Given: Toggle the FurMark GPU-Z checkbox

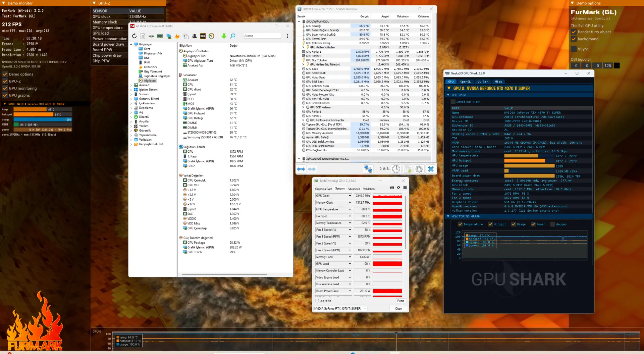Looking at the screenshot, I should pos(5,81).
